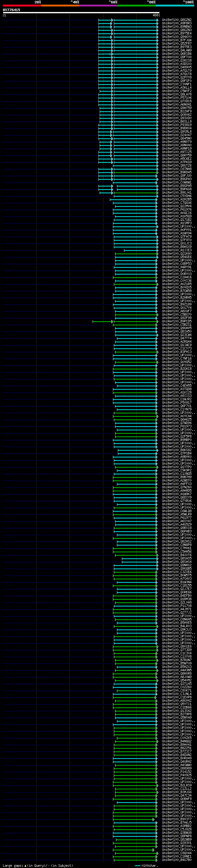
Task: Select hit UniRef100_Q946Y0
Action: click(177, 37)
